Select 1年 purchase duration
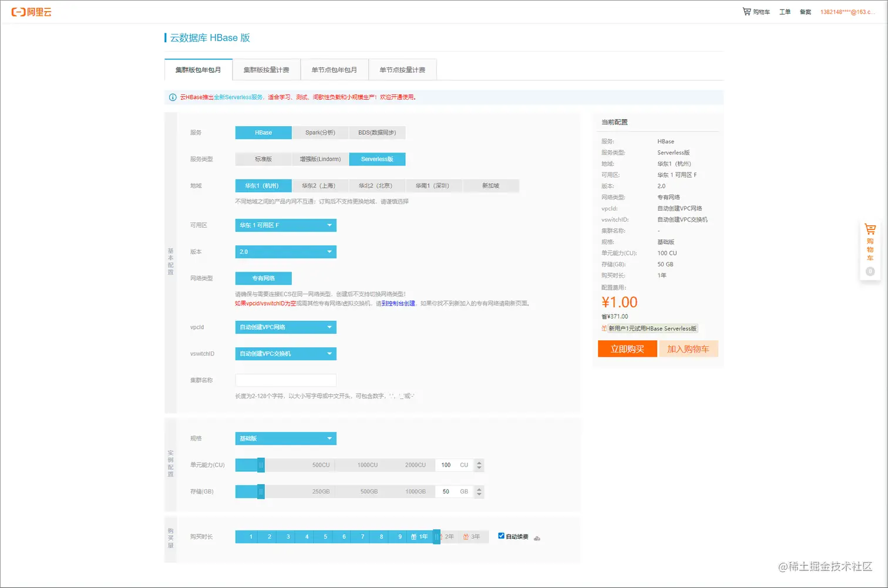Viewport: 888px width, 588px height. click(x=421, y=537)
